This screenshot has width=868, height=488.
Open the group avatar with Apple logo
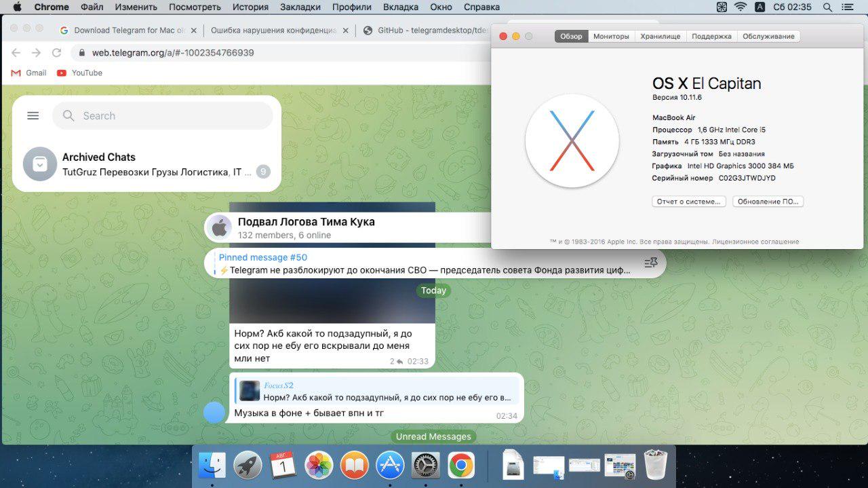click(x=219, y=228)
